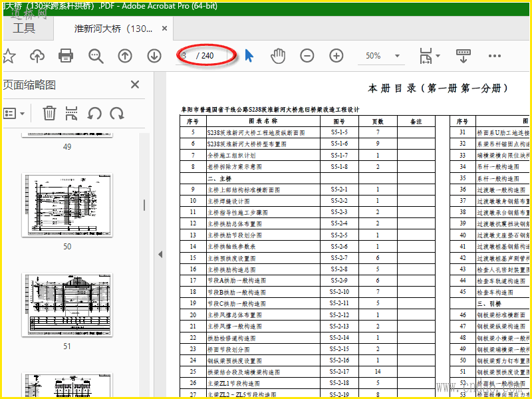
Task: Click drawing number S5-2-17 cell
Action: [339, 372]
